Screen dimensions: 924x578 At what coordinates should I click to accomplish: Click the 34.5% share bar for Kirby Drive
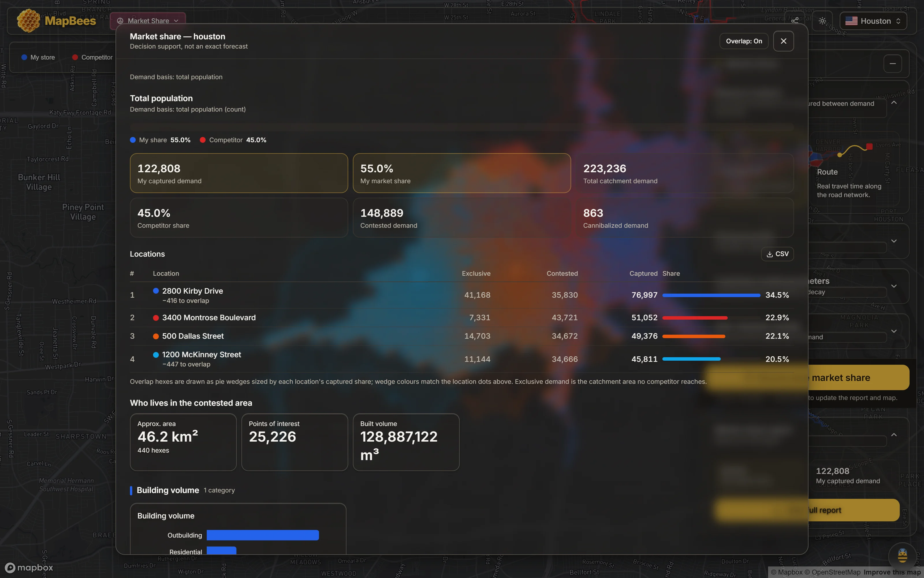point(711,295)
